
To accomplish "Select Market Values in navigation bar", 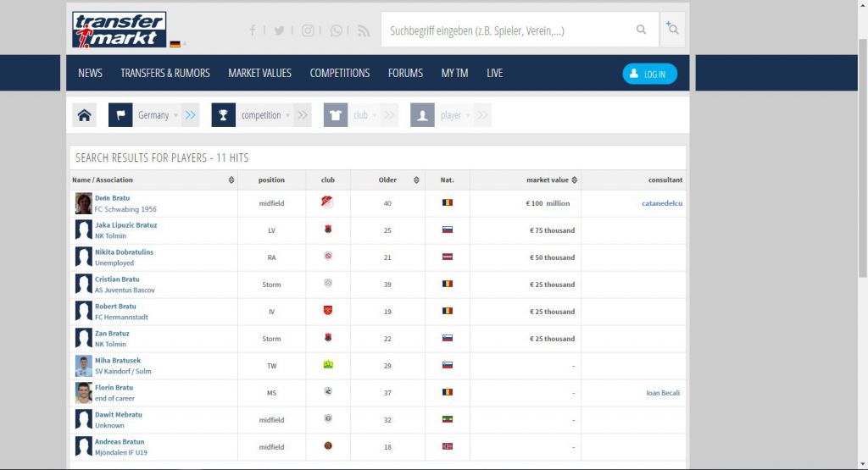I will [259, 74].
